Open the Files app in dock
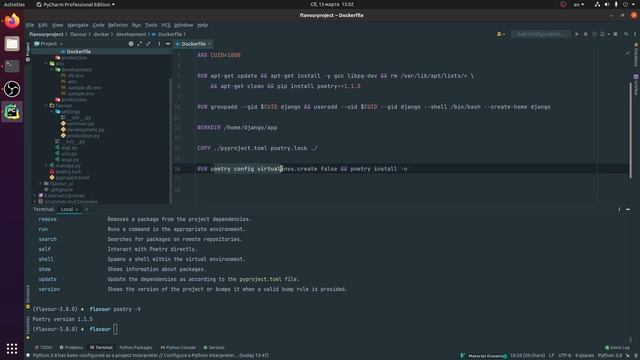The width and height of the screenshot is (640, 360). pyautogui.click(x=12, y=43)
